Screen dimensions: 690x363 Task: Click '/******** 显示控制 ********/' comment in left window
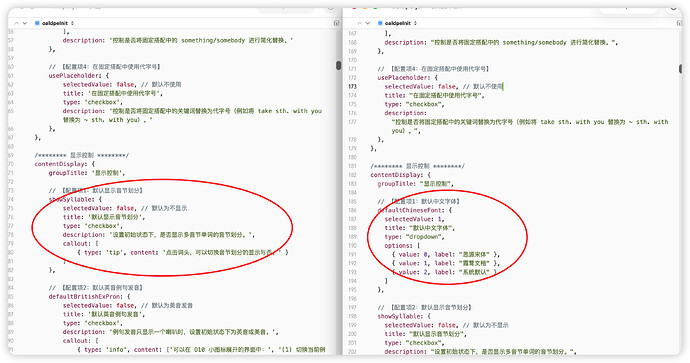pos(82,155)
